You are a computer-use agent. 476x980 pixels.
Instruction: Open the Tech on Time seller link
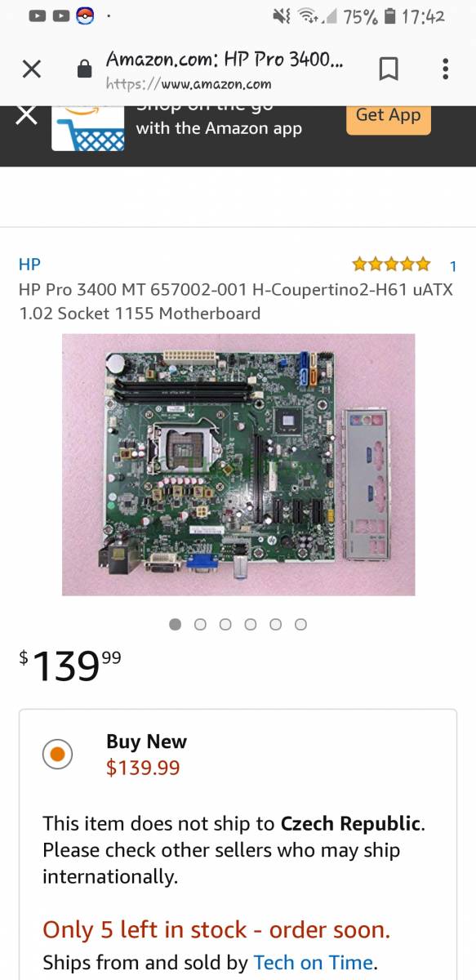[314, 963]
